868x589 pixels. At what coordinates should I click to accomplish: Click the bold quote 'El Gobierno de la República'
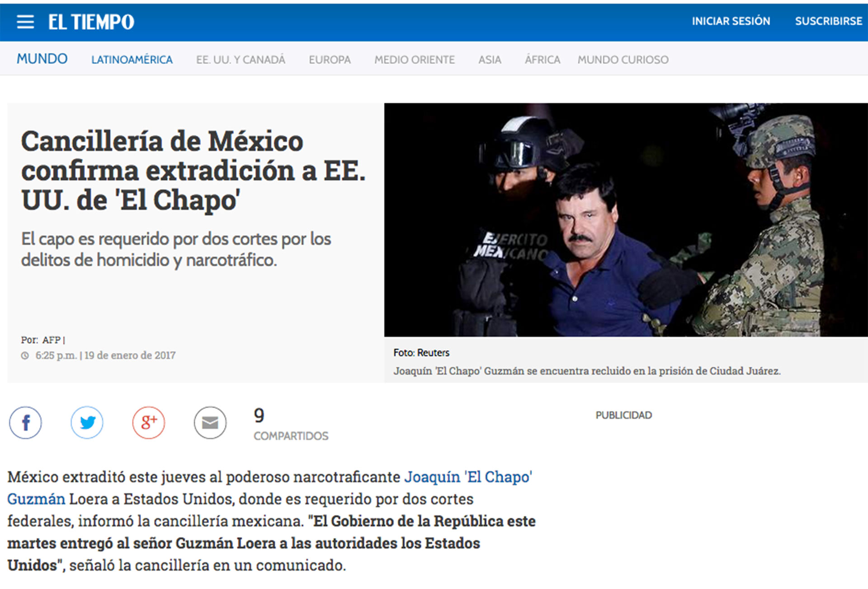(x=271, y=543)
